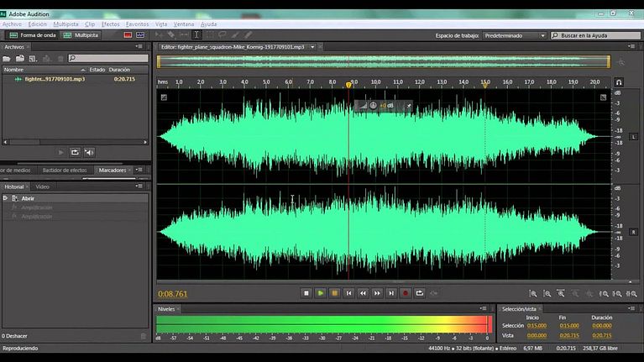The height and width of the screenshot is (362, 644).
Task: Click the open file folder icon in Archivos
Action: (x=8, y=59)
